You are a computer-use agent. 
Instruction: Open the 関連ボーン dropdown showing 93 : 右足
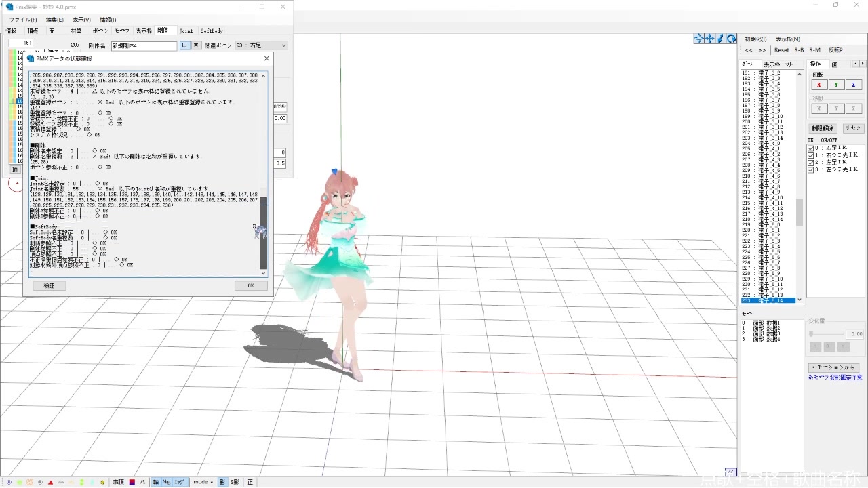click(261, 45)
